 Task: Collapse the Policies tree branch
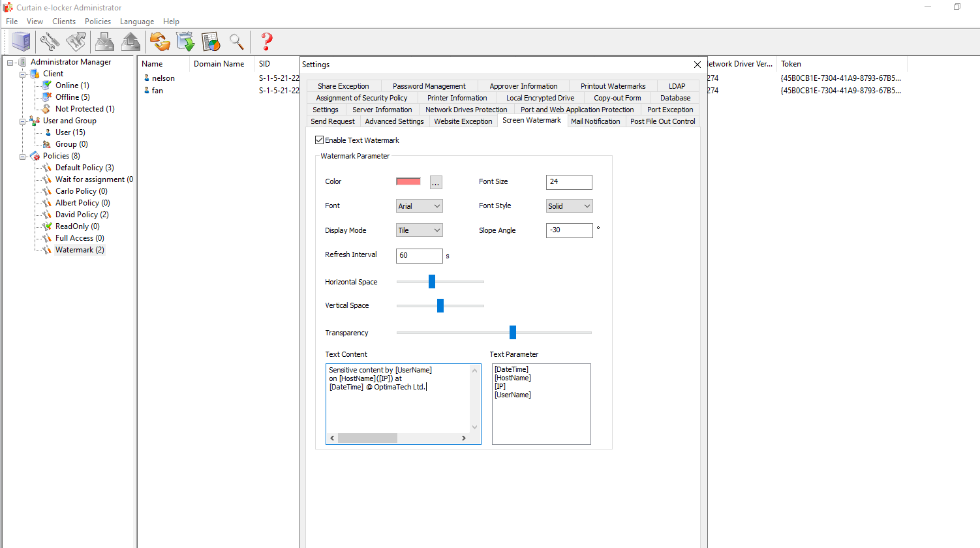23,157
